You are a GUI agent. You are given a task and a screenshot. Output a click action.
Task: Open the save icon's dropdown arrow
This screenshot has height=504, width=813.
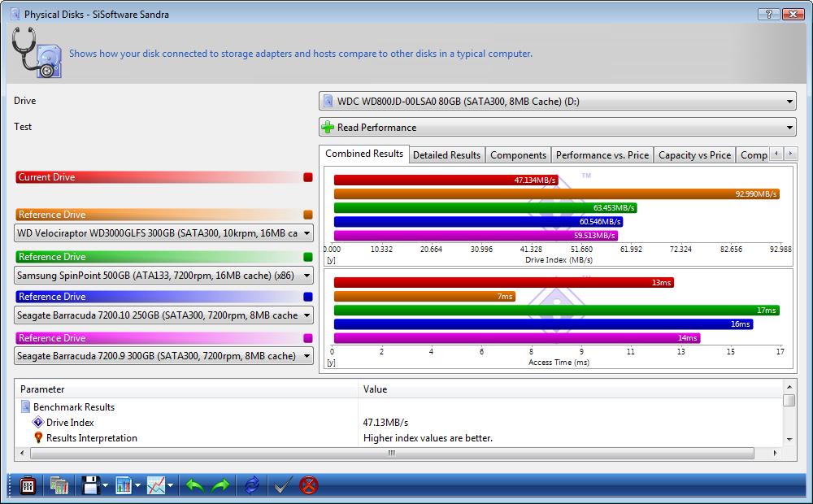105,486
